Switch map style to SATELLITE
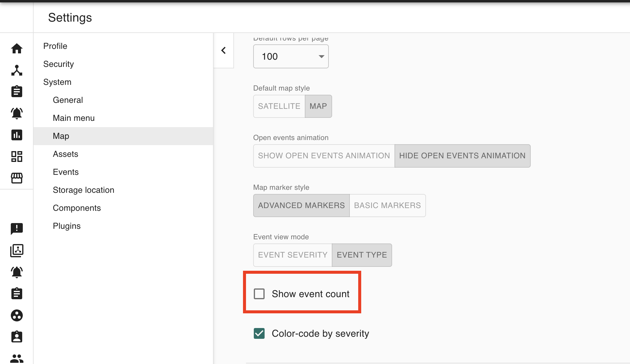Viewport: 630px width, 364px height. tap(279, 106)
